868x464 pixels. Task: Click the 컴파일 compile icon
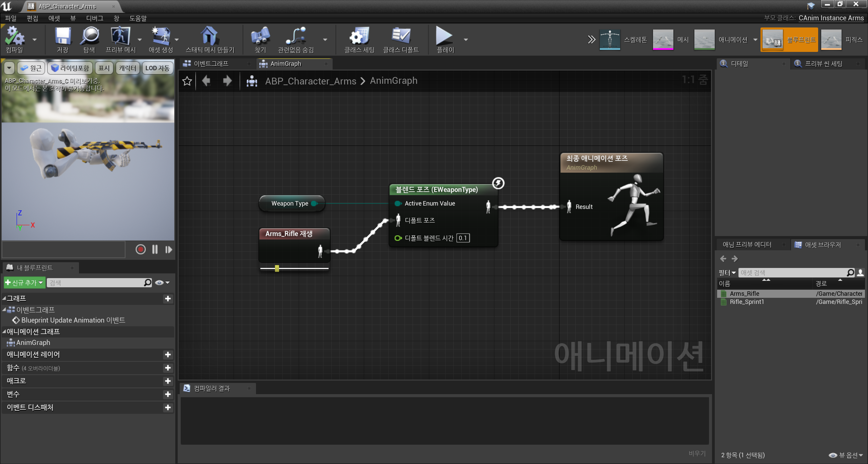14,36
